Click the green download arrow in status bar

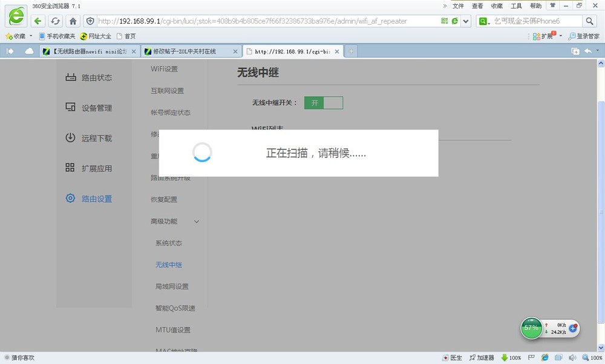pyautogui.click(x=504, y=357)
